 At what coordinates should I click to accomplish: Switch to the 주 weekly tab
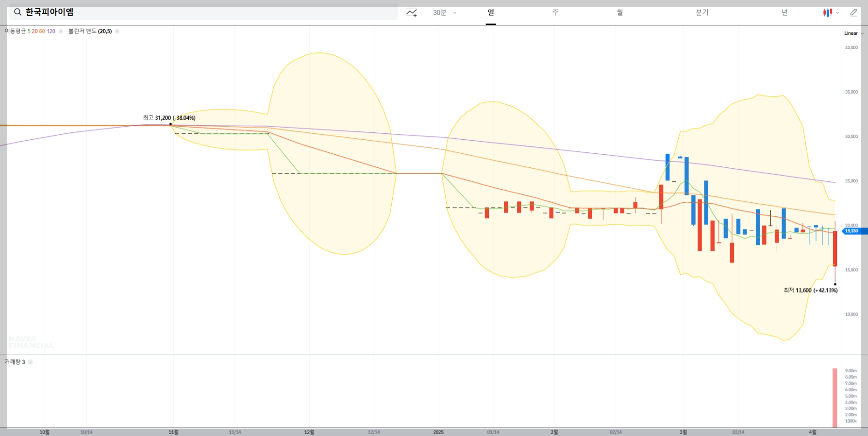coord(555,13)
